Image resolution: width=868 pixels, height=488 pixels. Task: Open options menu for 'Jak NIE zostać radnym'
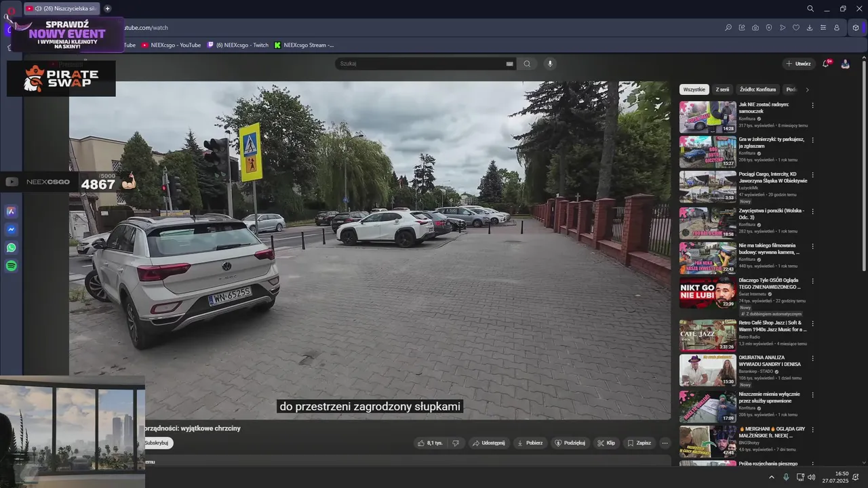pyautogui.click(x=812, y=105)
